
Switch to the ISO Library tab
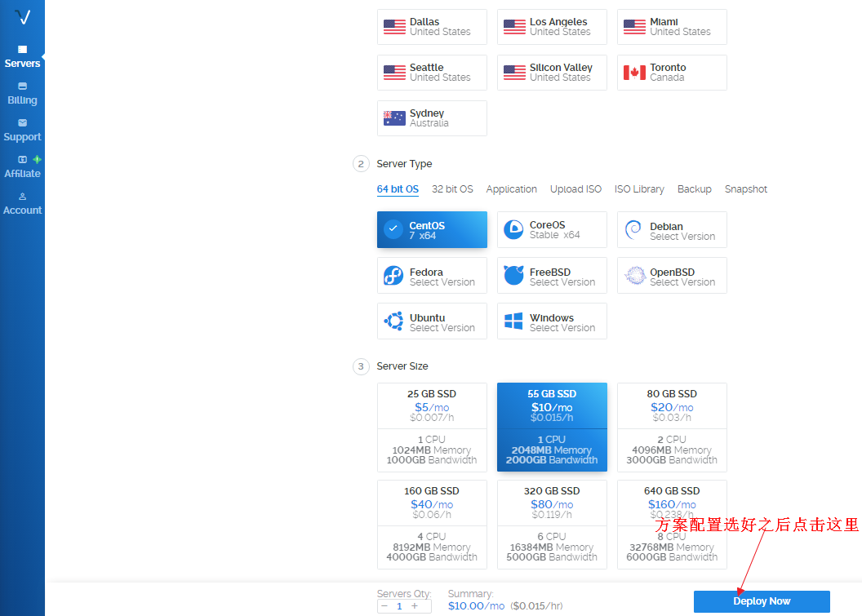(639, 188)
